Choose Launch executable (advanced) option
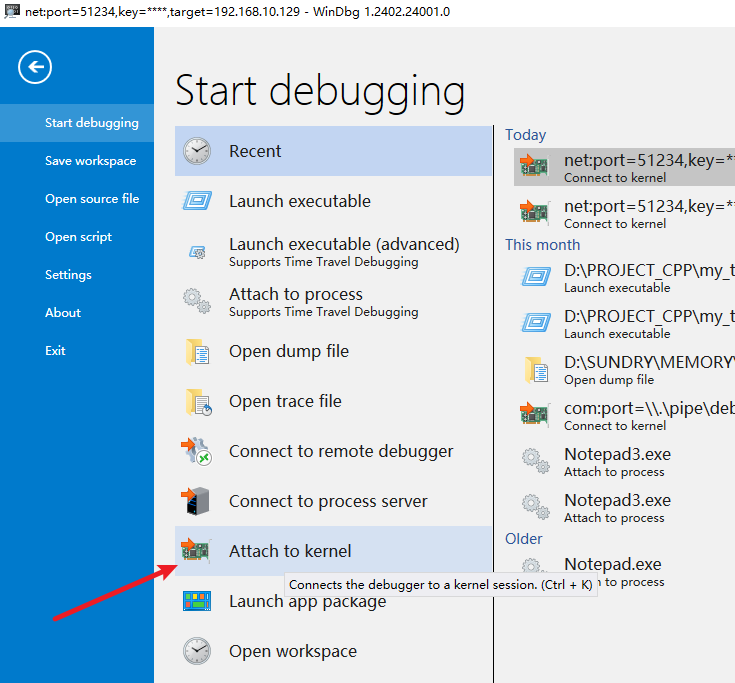 (333, 251)
